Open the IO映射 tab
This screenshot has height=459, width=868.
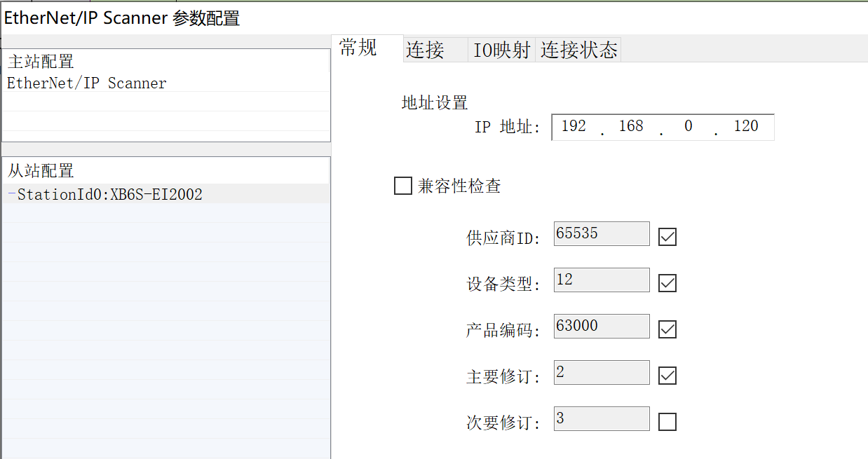501,50
